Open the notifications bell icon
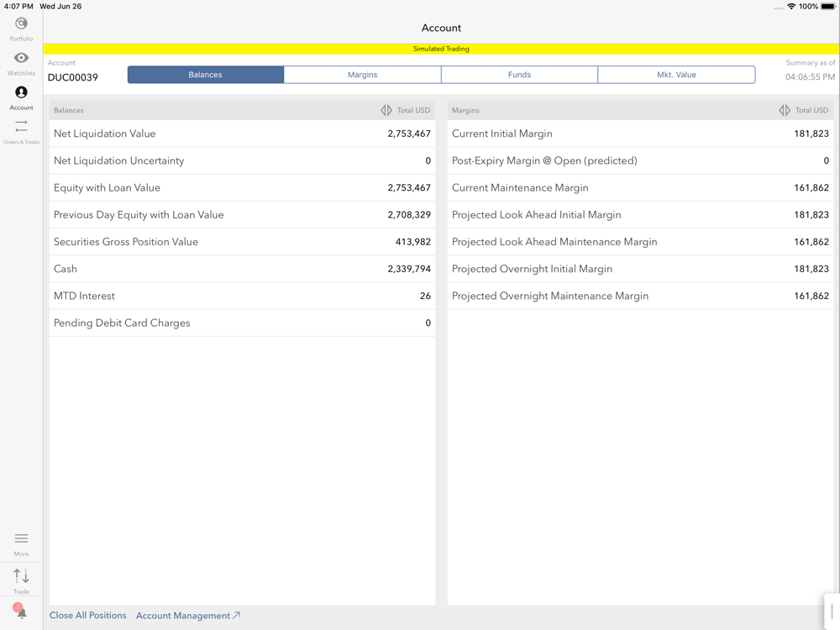Image resolution: width=840 pixels, height=630 pixels. coord(21,612)
